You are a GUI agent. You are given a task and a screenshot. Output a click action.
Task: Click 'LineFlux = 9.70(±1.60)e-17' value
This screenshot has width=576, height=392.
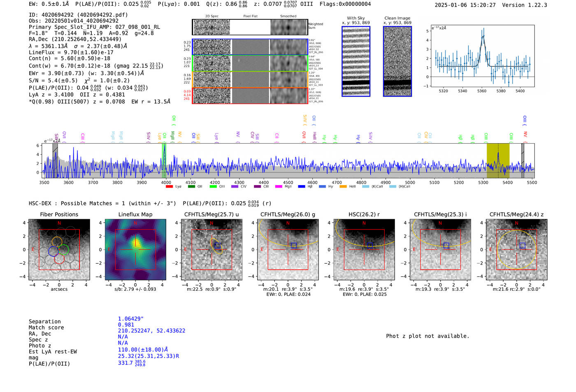point(71,52)
